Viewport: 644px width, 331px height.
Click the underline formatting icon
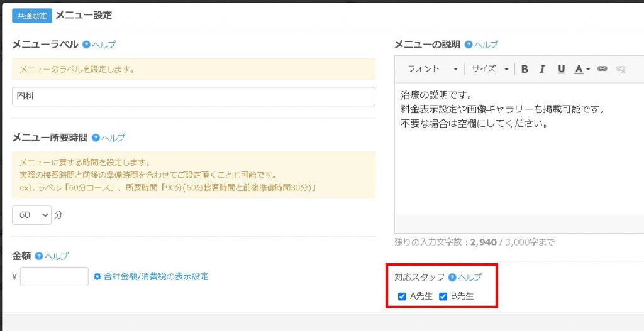(562, 69)
